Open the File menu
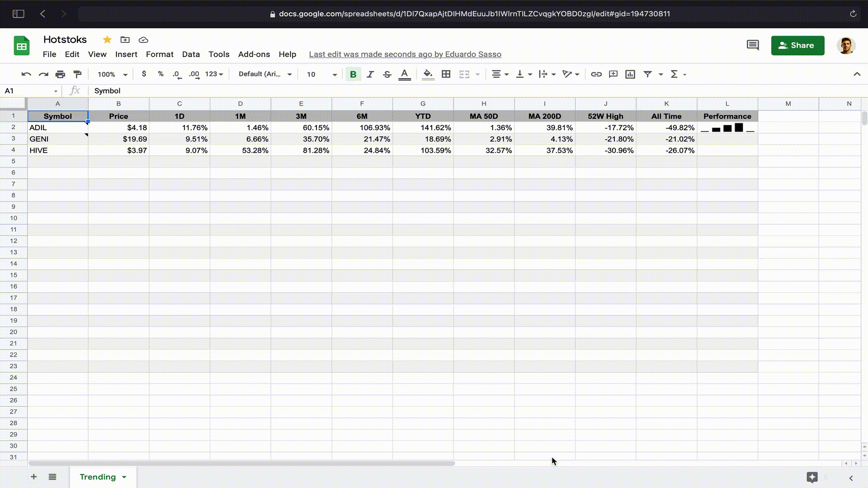The height and width of the screenshot is (488, 868). coord(49,54)
